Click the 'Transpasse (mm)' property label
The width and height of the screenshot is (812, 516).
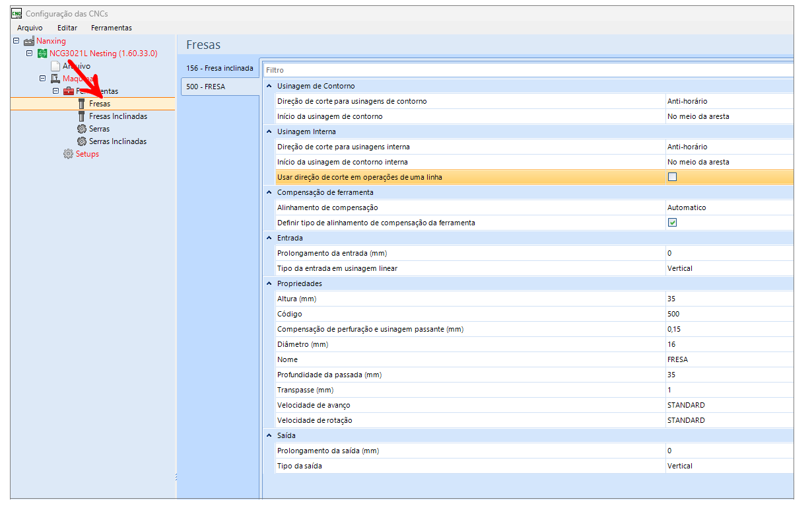click(x=305, y=390)
